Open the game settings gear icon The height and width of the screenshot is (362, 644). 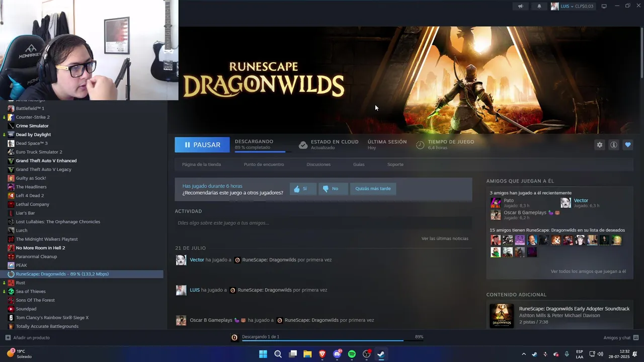599,145
